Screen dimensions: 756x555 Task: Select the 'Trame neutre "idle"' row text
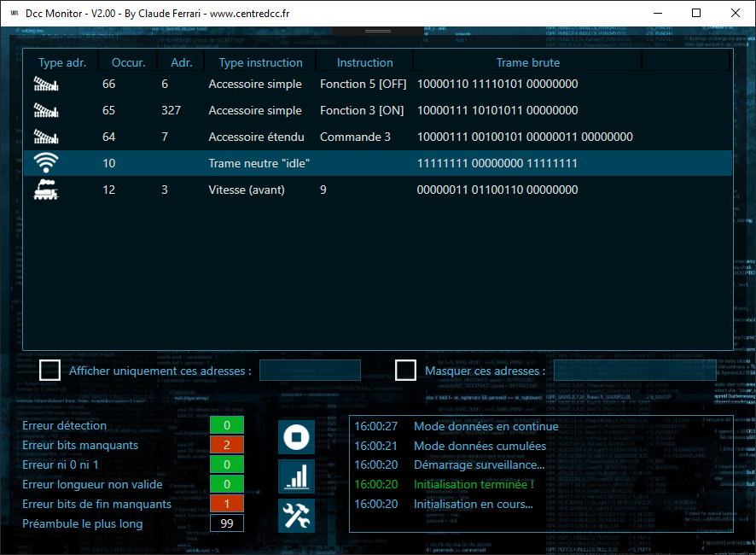(259, 164)
